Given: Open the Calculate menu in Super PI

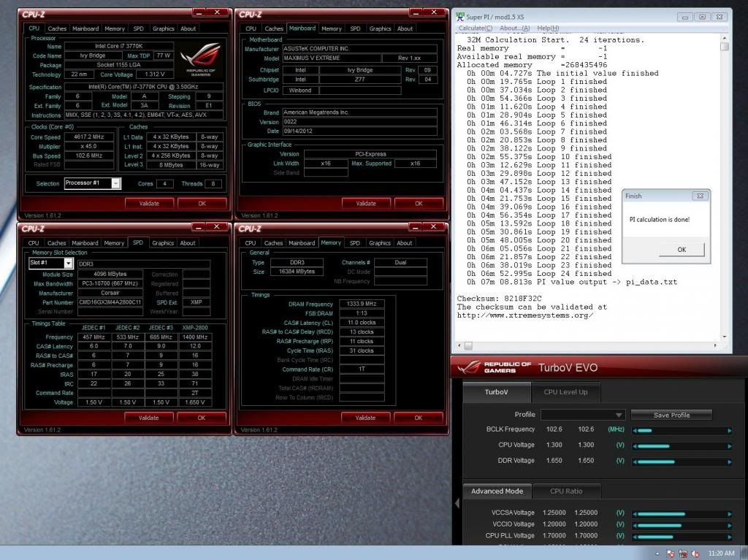Looking at the screenshot, I should (x=475, y=28).
